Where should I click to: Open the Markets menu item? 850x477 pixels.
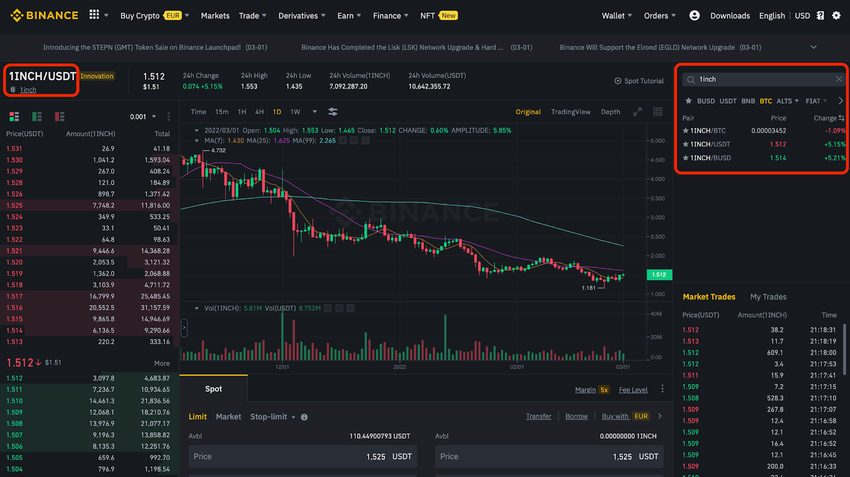(215, 16)
